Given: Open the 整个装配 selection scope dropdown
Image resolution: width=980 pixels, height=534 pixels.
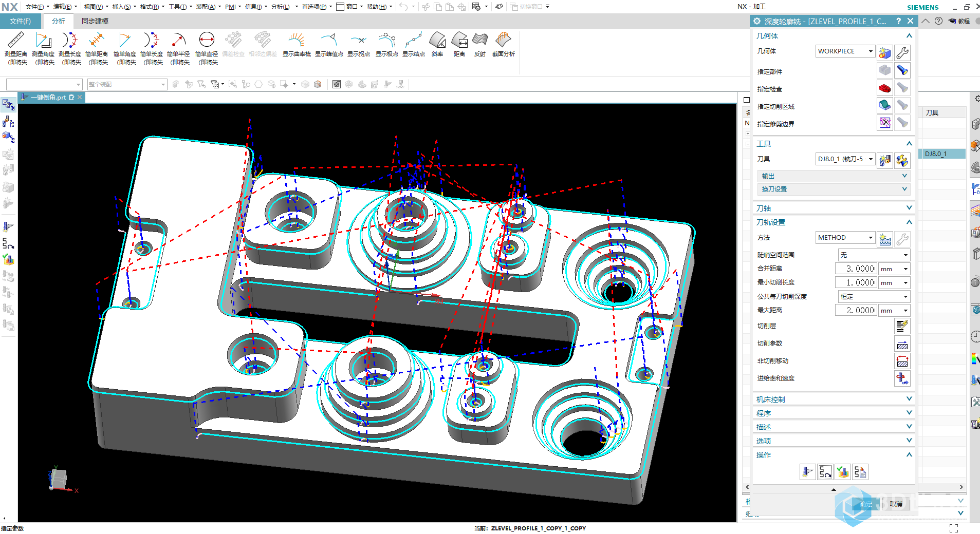Looking at the screenshot, I should [x=127, y=84].
